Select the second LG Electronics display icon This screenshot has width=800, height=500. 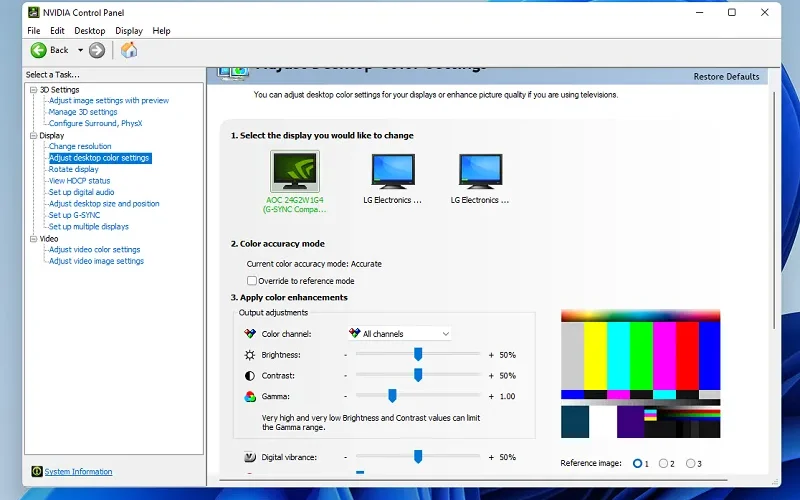pos(480,171)
